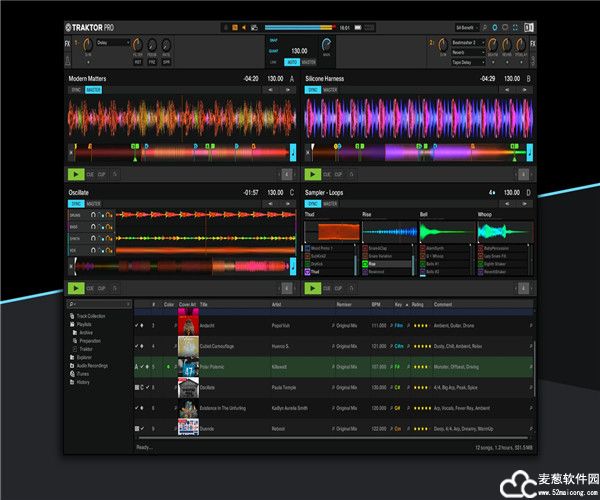The image size is (600, 500).
Task: Sort the track list by the BPM column
Action: (376, 304)
